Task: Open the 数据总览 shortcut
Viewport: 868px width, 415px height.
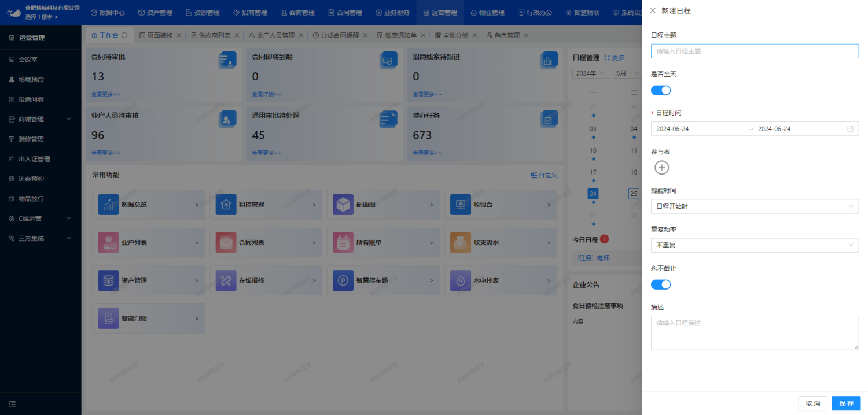Action: [x=149, y=205]
